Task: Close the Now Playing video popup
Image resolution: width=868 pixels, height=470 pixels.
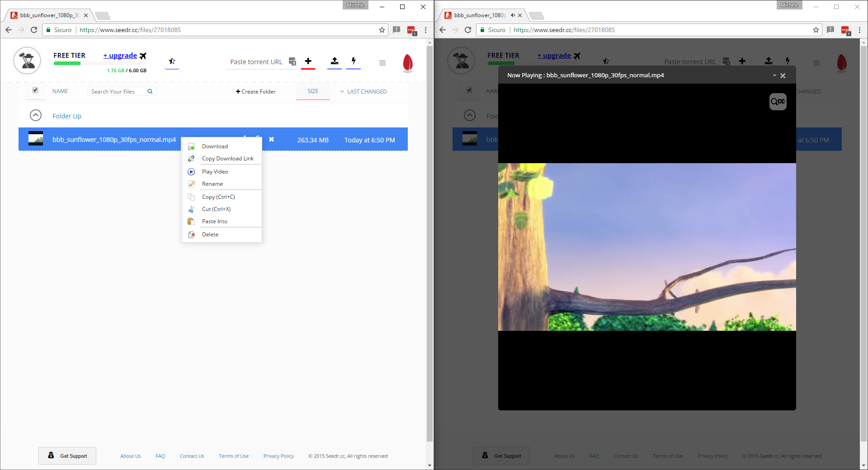Action: (x=783, y=76)
